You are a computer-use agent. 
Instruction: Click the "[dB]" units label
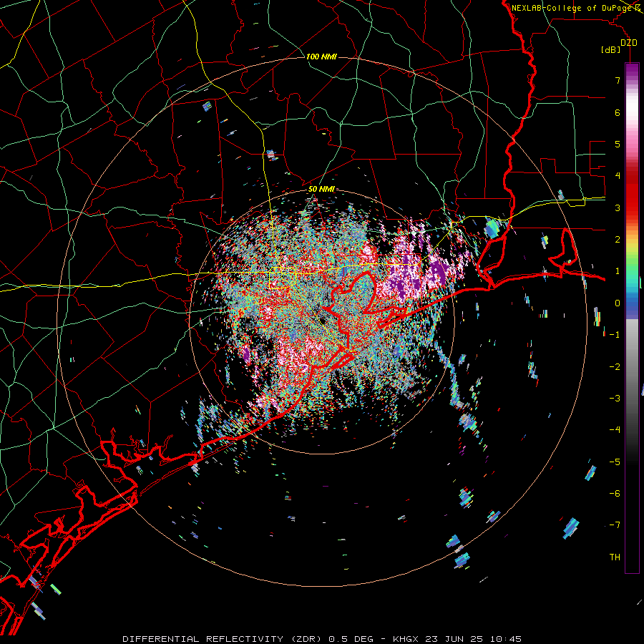(x=611, y=50)
